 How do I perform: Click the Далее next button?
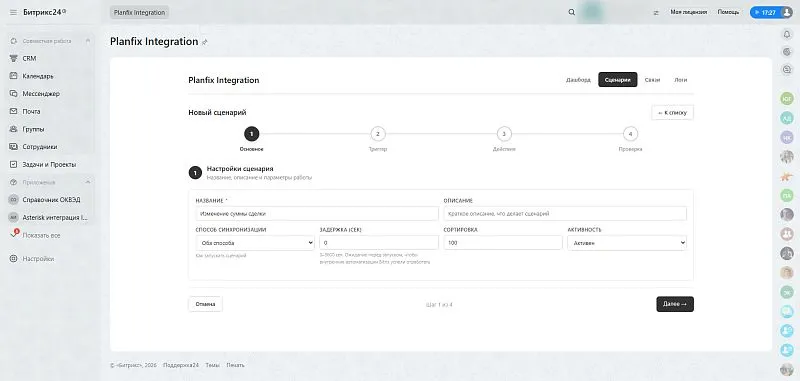(675, 304)
